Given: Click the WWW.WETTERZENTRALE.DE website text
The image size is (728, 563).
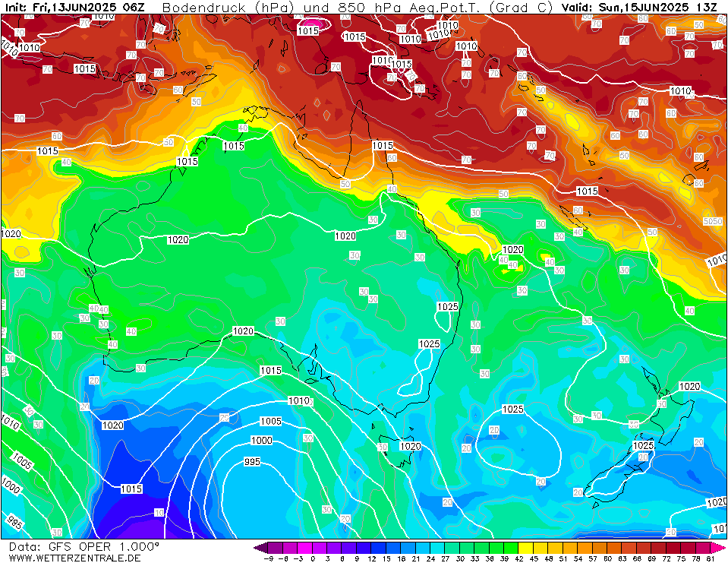Looking at the screenshot, I should tap(74, 558).
